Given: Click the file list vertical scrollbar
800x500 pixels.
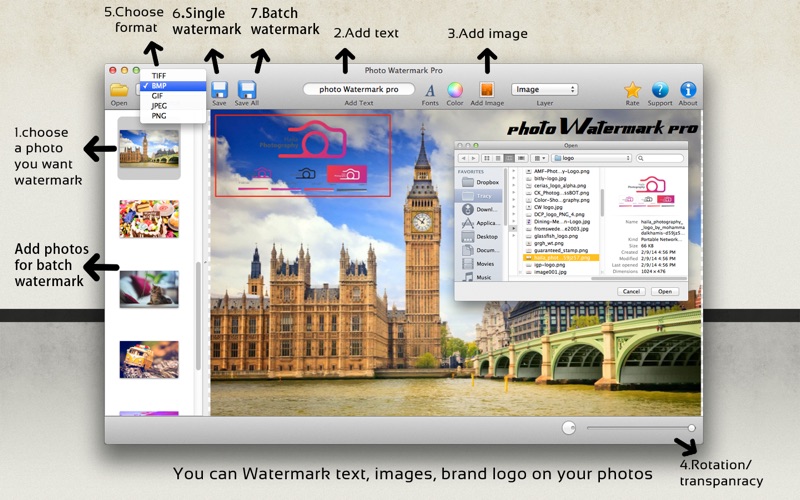Looking at the screenshot, I should tap(602, 203).
